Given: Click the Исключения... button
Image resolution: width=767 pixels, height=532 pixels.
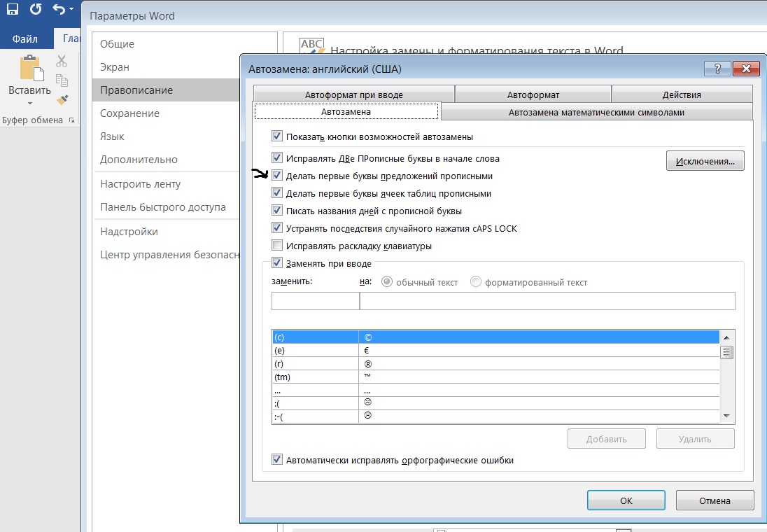Looking at the screenshot, I should (x=705, y=161).
